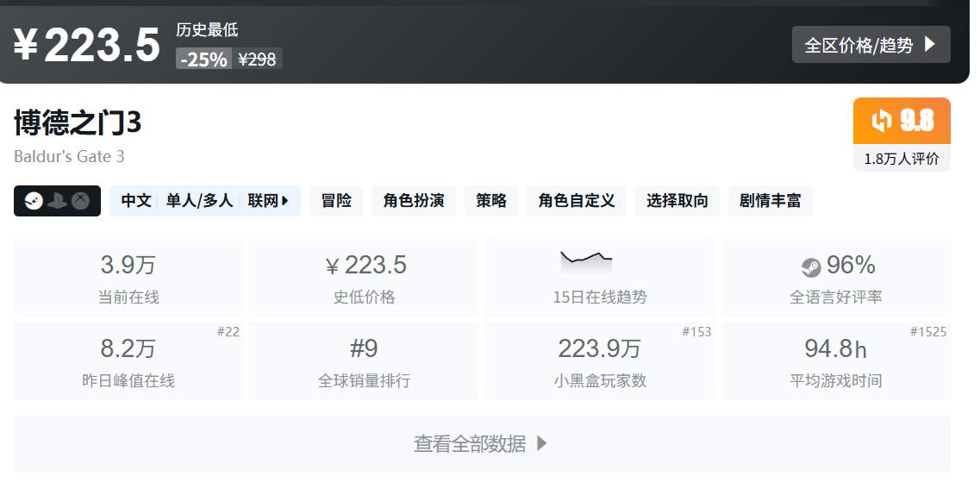Screen dimensions: 980x489
Task: Click the large ¥223.5 current price
Action: click(87, 45)
